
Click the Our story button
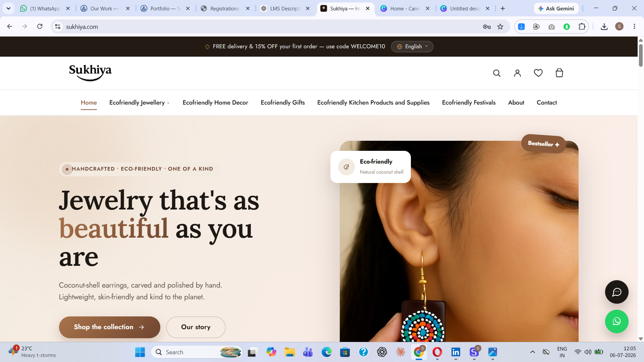pyautogui.click(x=196, y=327)
